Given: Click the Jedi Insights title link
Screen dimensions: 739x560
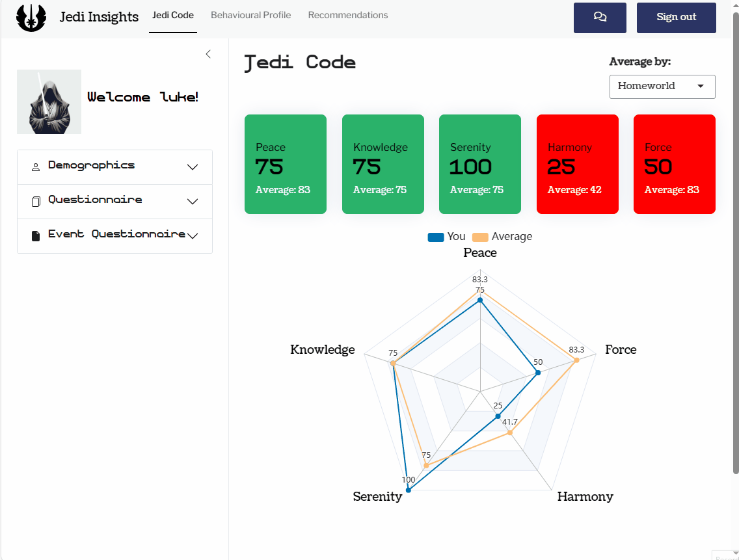Looking at the screenshot, I should (99, 17).
